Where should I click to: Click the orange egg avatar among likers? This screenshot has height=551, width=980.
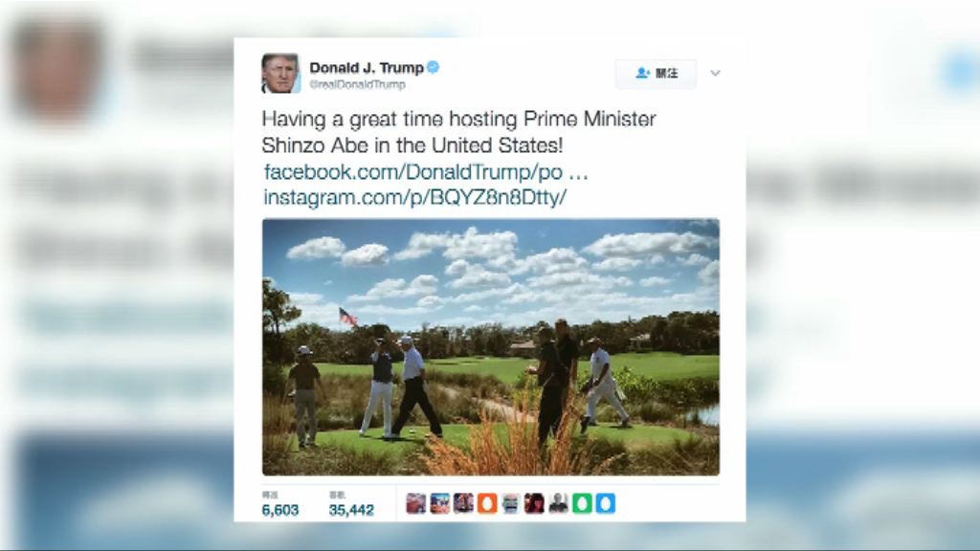coord(487,503)
